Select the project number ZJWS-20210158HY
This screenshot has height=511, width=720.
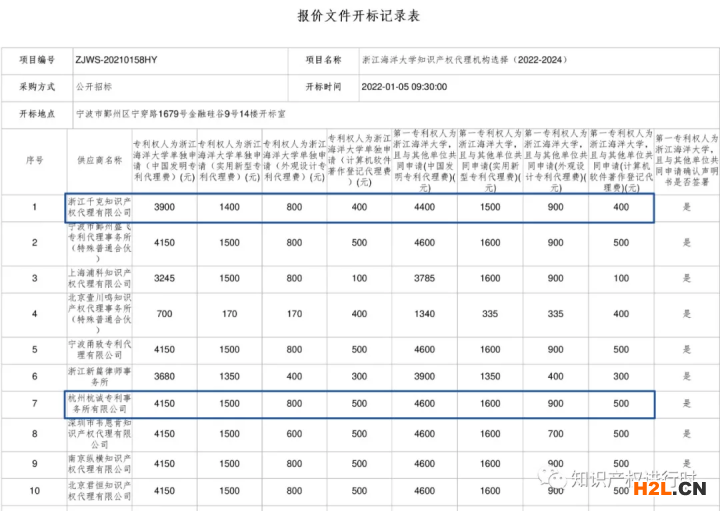[x=116, y=60]
